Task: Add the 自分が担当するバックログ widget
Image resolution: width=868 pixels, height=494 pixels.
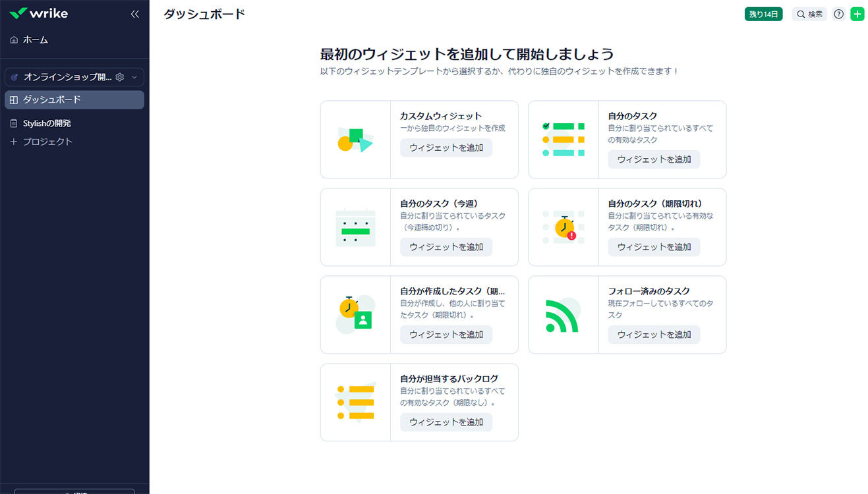Action: click(x=446, y=422)
